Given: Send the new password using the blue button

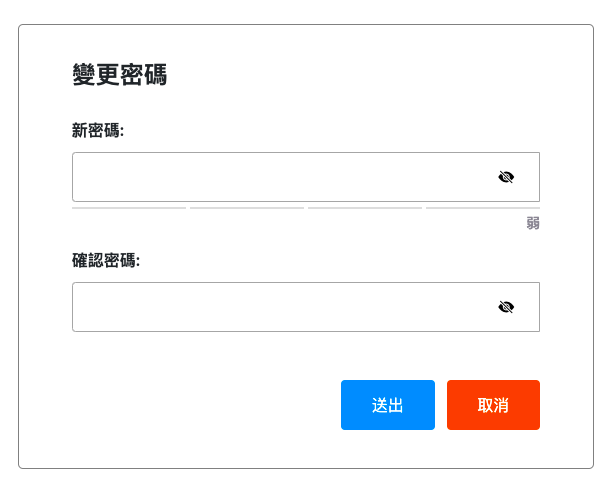Looking at the screenshot, I should [x=388, y=405].
